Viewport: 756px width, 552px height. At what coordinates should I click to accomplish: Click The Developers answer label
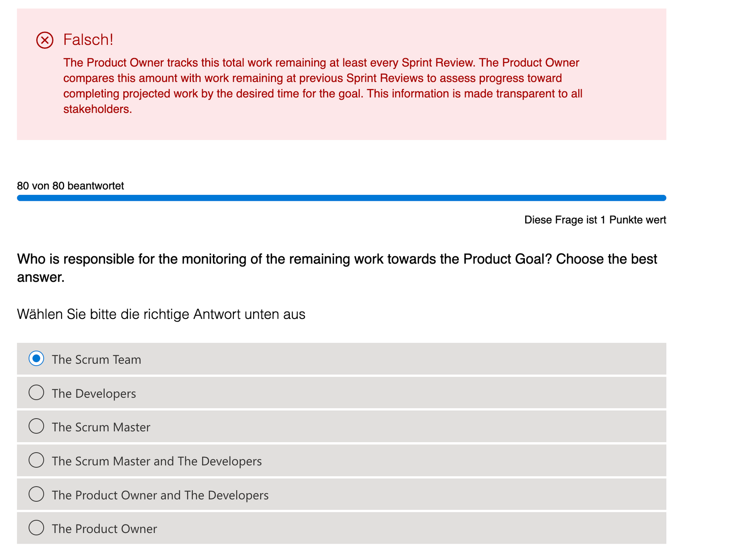pyautogui.click(x=94, y=393)
